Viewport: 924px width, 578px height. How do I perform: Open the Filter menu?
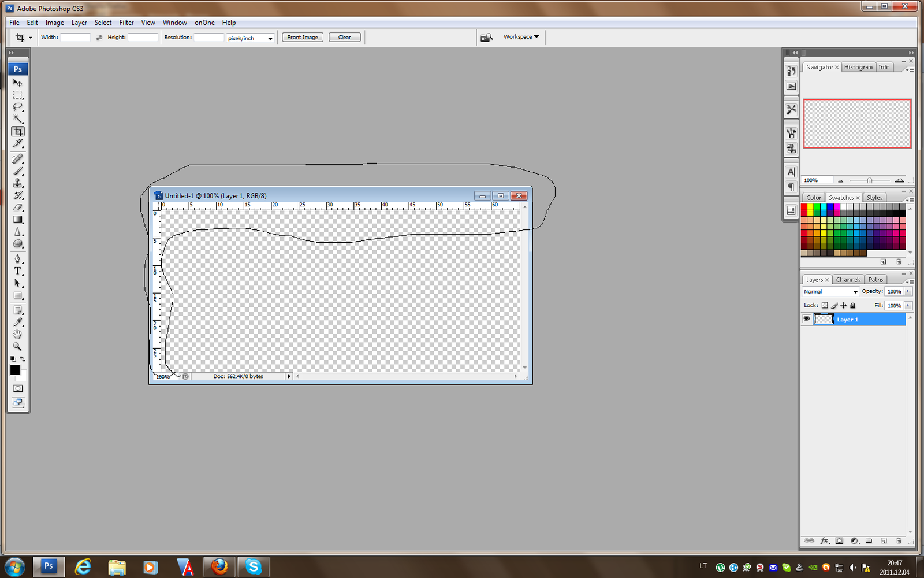pos(126,23)
